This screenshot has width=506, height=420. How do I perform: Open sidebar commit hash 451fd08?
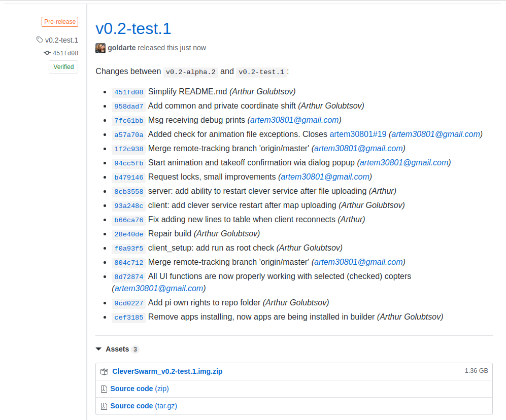click(65, 53)
